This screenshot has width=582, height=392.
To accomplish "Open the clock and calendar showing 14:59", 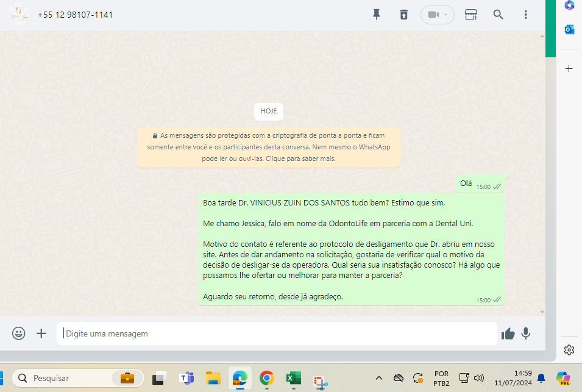I will pos(513,378).
